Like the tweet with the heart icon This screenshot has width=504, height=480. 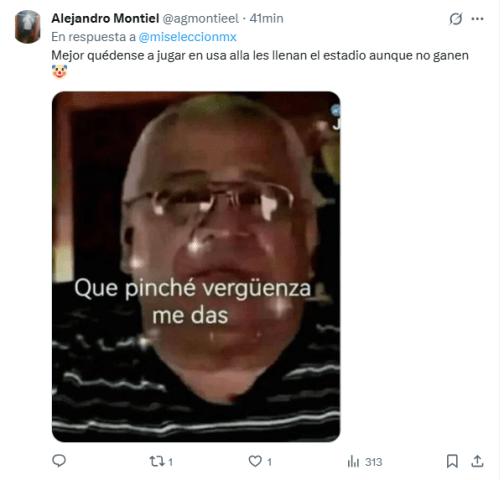[x=255, y=461]
